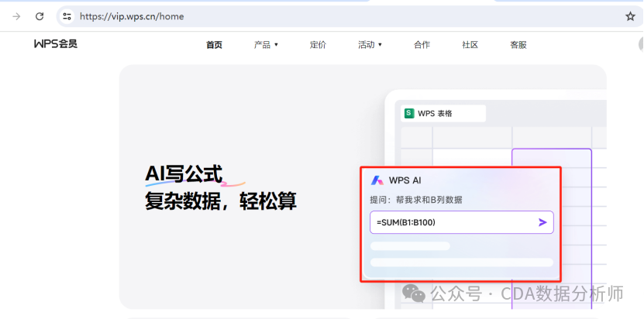Viewport: 644px width, 319px height.
Task: Select the WPS 表格 tab label
Action: 435,113
